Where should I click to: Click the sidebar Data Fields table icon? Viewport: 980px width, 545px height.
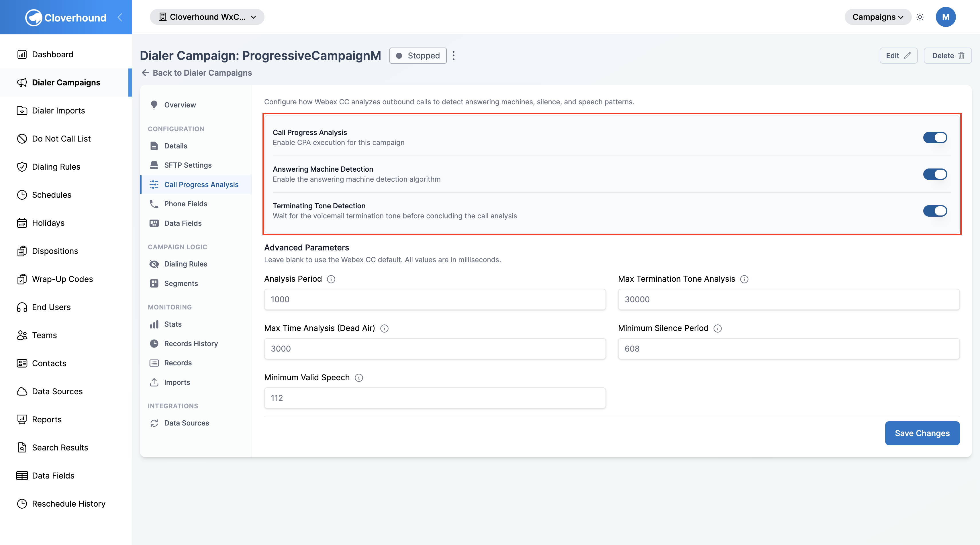pos(22,476)
